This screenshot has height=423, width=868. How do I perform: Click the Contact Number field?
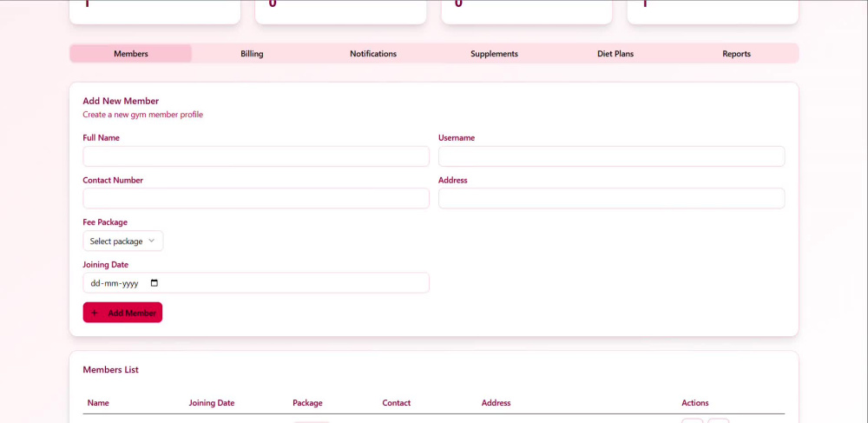point(256,198)
